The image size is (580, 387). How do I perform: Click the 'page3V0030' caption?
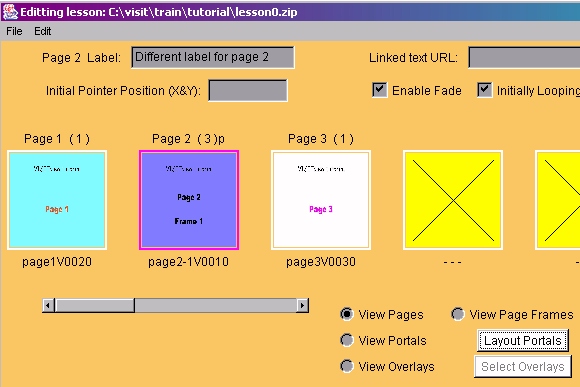tap(321, 262)
